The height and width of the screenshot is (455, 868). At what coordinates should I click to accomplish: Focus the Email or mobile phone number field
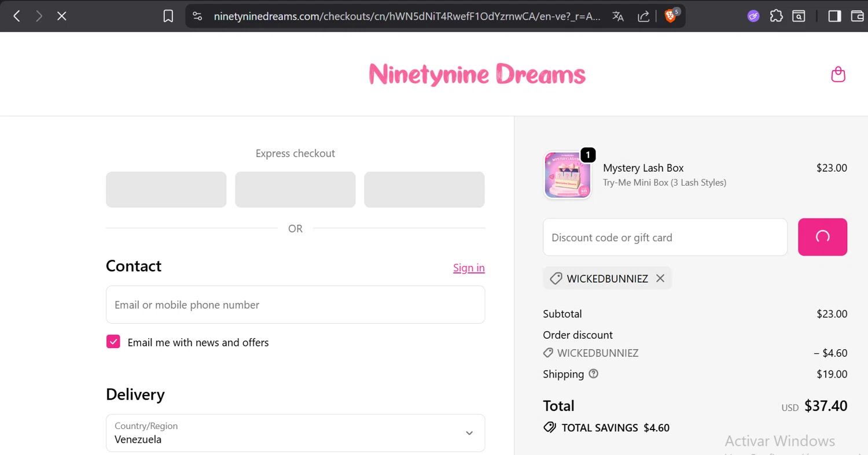tap(295, 304)
